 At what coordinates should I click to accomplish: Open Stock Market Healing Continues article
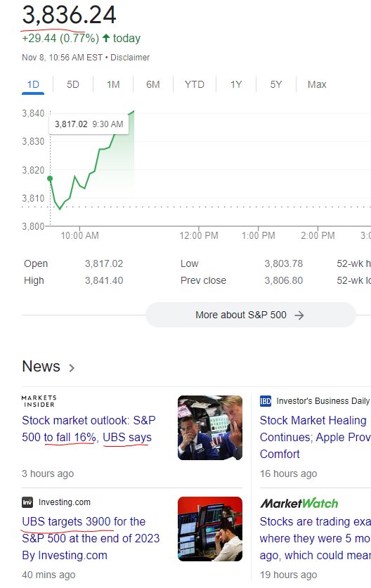(x=315, y=437)
